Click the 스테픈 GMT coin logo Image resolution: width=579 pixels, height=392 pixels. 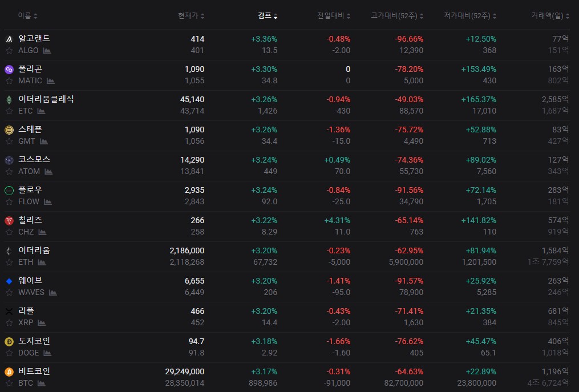click(x=9, y=130)
